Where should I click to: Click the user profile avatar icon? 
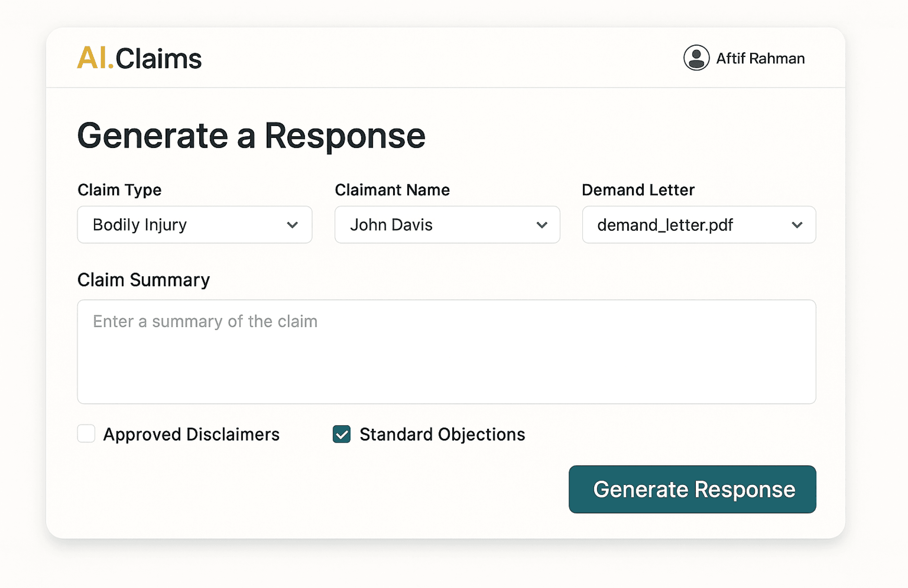696,58
